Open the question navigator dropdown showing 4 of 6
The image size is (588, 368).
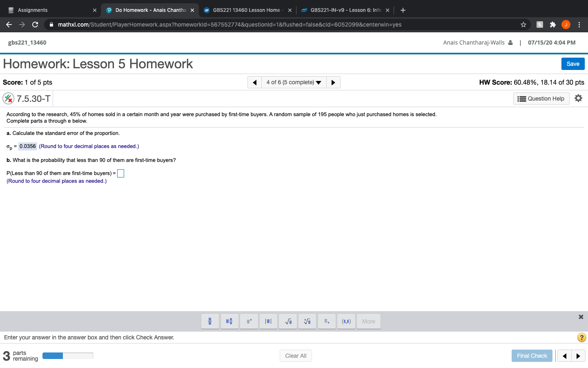[294, 82]
